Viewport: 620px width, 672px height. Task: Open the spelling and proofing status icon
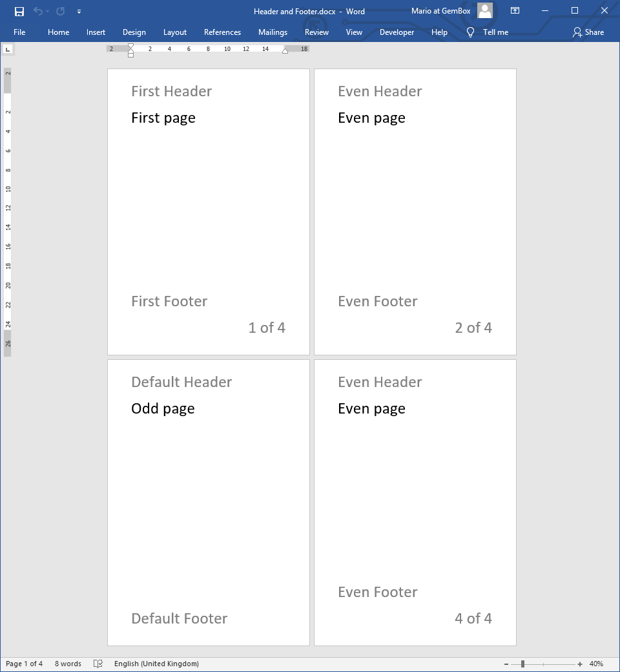98,664
